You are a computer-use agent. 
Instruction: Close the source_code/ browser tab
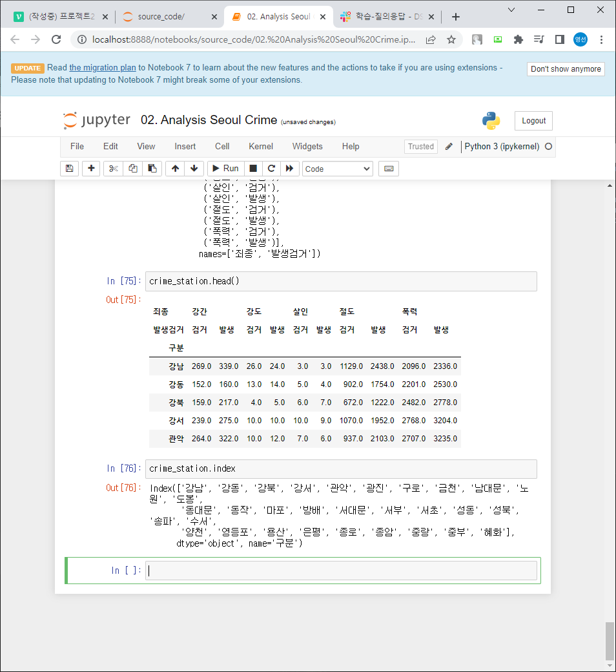(214, 17)
